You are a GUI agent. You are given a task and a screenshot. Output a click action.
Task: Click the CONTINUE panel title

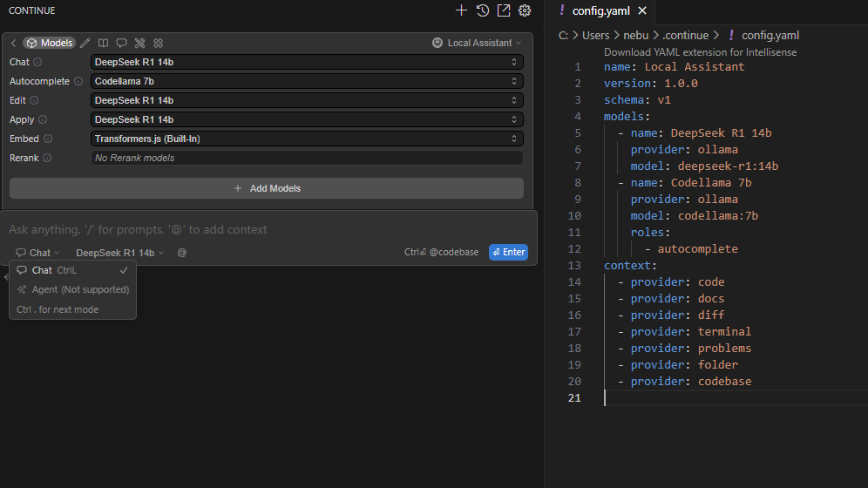pos(31,10)
